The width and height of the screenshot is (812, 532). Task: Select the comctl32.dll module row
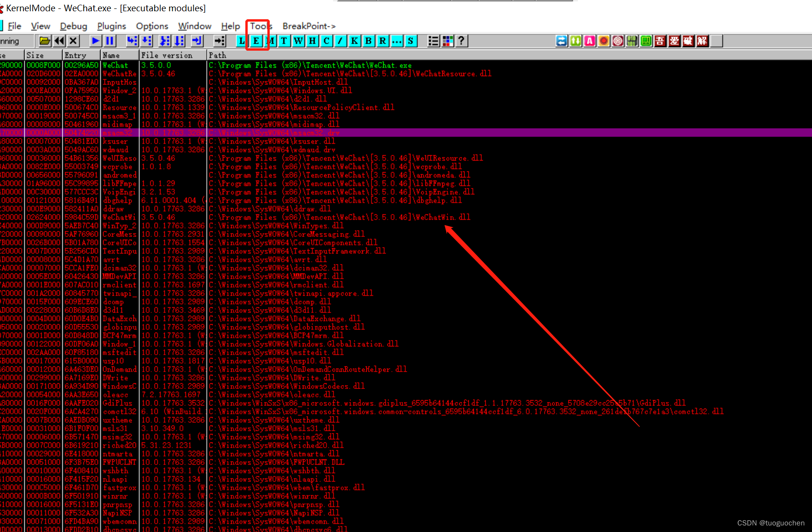(x=406, y=411)
